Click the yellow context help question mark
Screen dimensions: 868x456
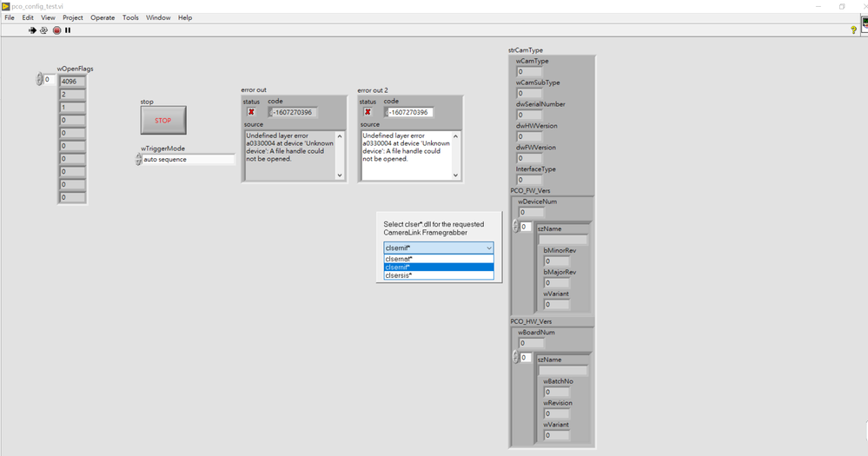853,30
